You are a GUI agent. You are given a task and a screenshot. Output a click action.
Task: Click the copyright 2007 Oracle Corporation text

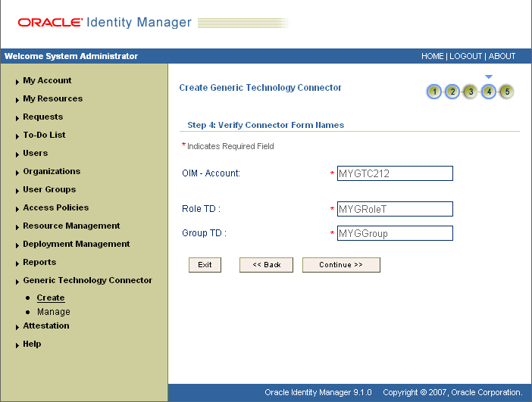click(x=452, y=392)
